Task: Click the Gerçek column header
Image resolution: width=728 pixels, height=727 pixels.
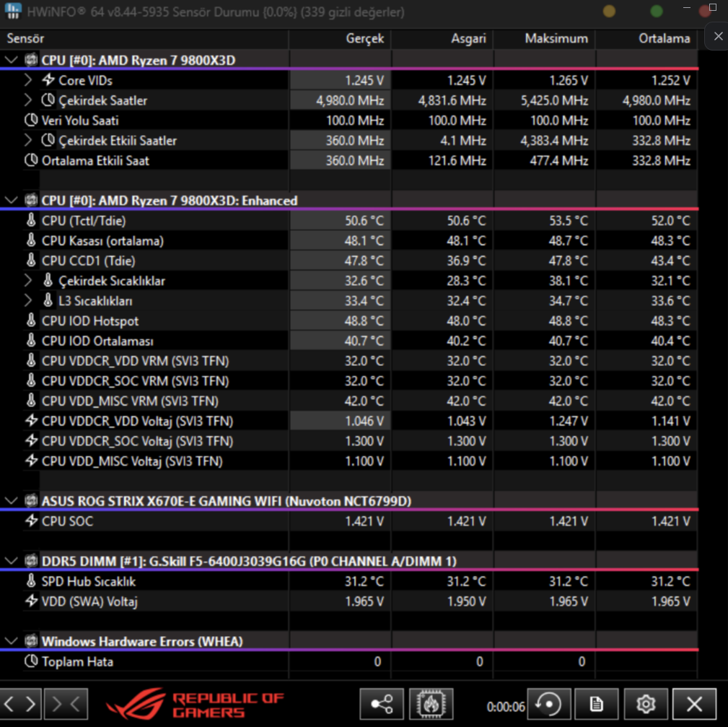Action: click(x=340, y=38)
